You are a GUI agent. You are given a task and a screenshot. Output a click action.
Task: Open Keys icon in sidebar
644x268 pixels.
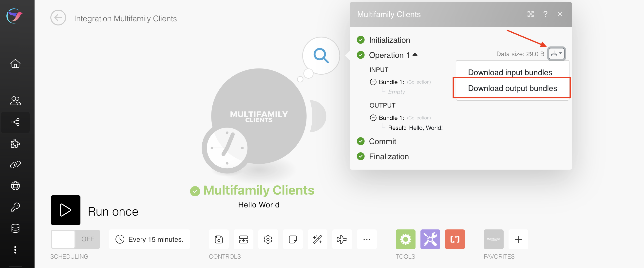[x=15, y=207]
